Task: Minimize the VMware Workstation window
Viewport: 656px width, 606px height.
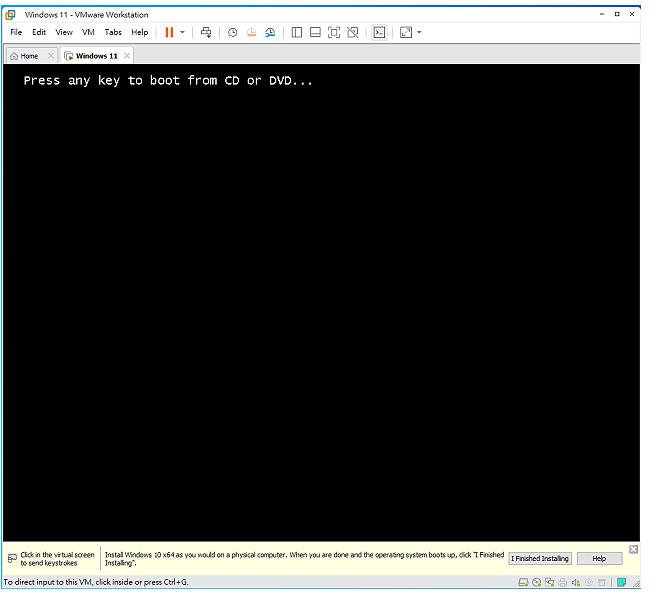Action: coord(602,14)
